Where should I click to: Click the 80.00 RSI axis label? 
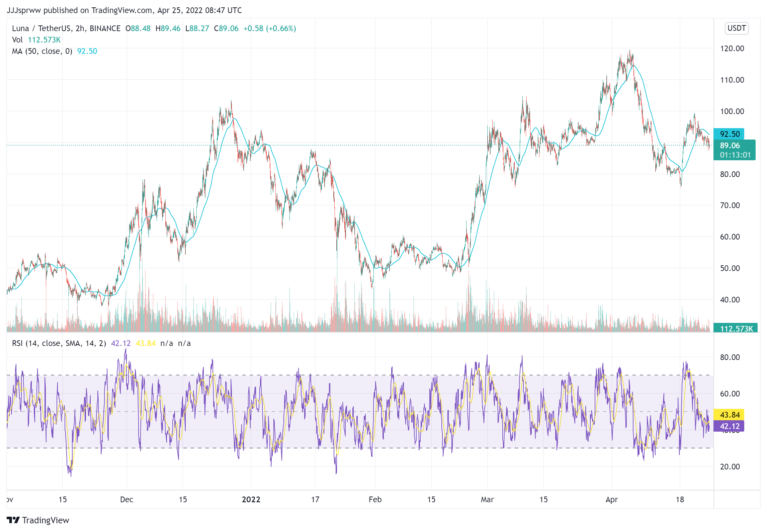tap(730, 357)
